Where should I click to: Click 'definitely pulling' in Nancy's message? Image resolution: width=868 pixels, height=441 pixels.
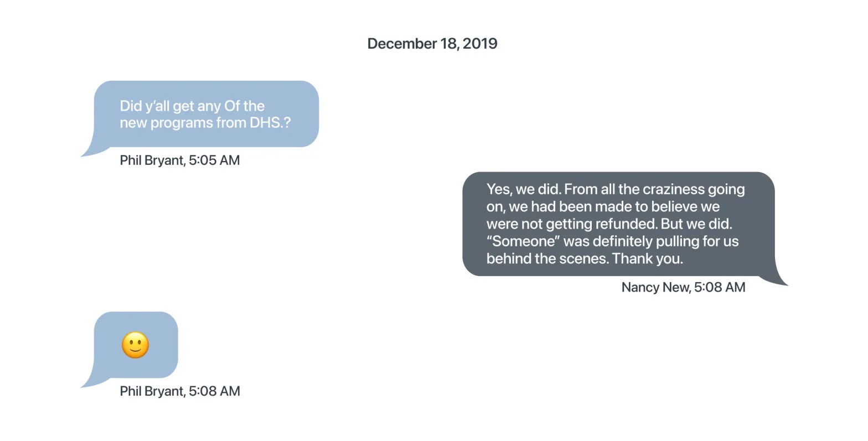point(645,241)
